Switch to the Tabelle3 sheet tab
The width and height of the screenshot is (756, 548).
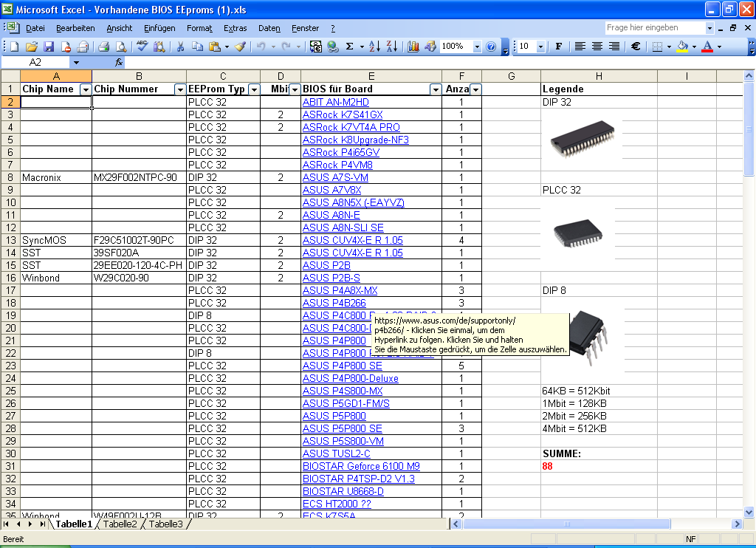166,524
